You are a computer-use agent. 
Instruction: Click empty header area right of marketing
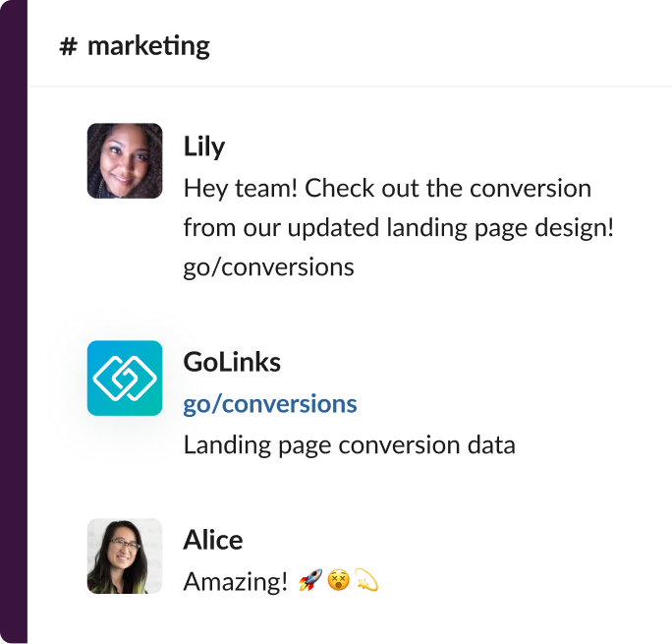pyautogui.click(x=442, y=46)
